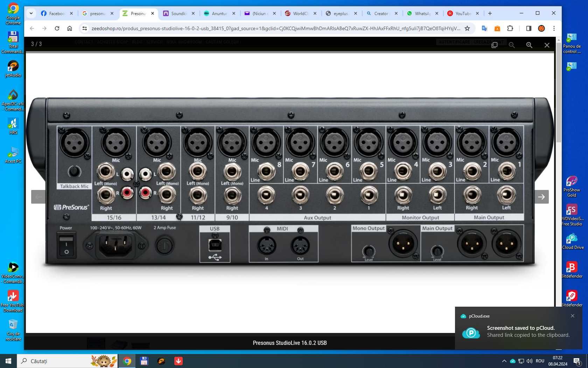Select the first gallery thumbnail
The height and width of the screenshot is (368, 588).
click(x=96, y=343)
